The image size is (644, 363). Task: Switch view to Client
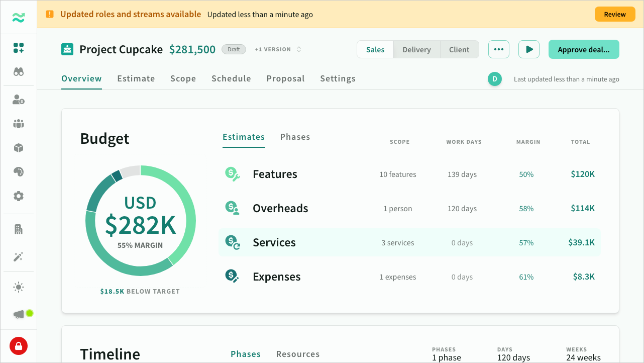coord(459,50)
